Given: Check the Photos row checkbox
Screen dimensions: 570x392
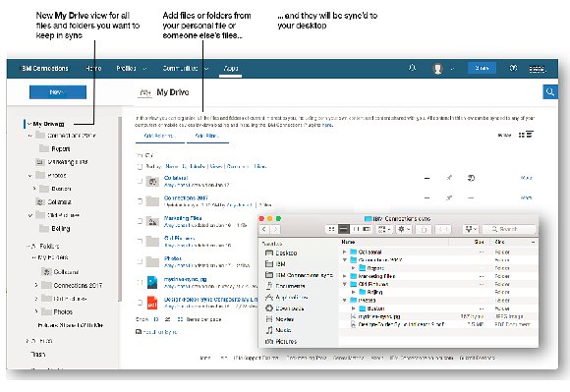Looking at the screenshot, I should (x=140, y=261).
